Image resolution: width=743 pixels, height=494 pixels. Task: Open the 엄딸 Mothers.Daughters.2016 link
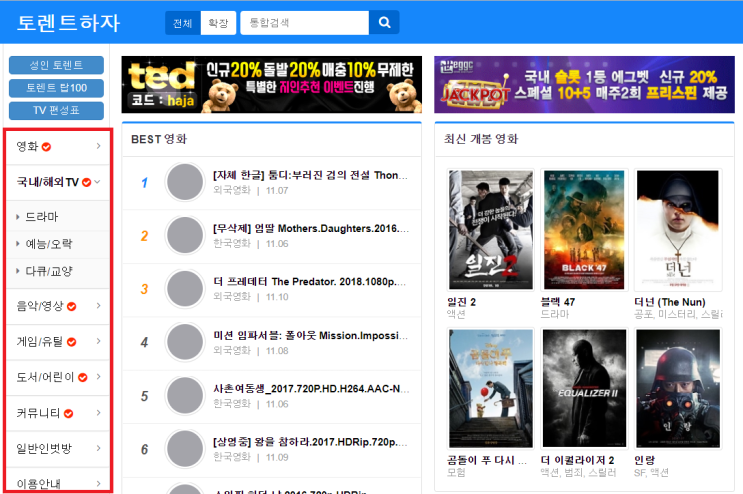coord(310,228)
